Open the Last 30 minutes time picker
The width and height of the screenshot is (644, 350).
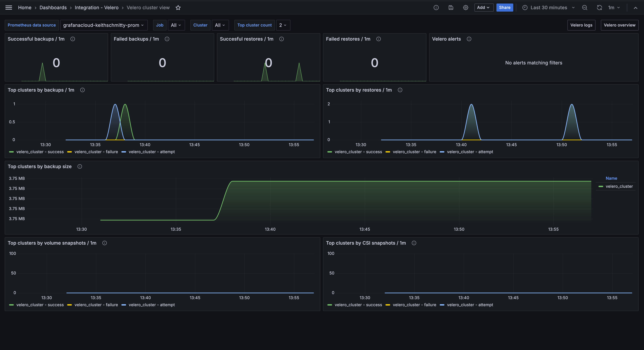(548, 8)
